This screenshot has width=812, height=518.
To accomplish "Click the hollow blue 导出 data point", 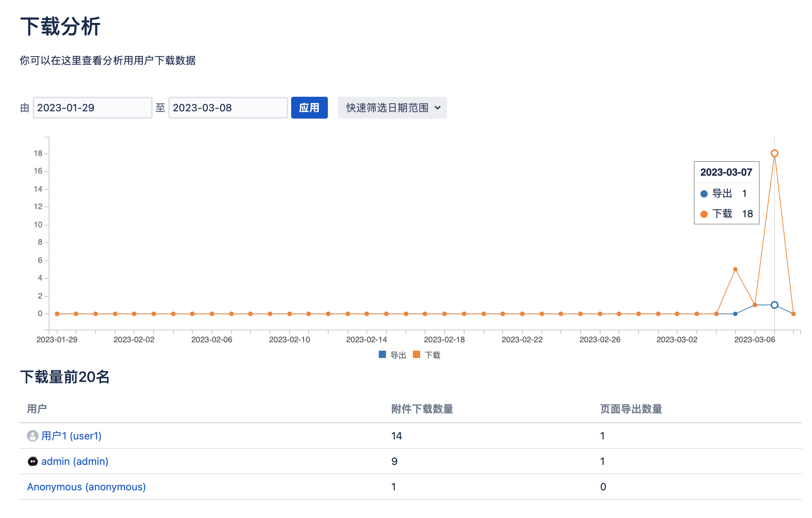I will coord(774,305).
